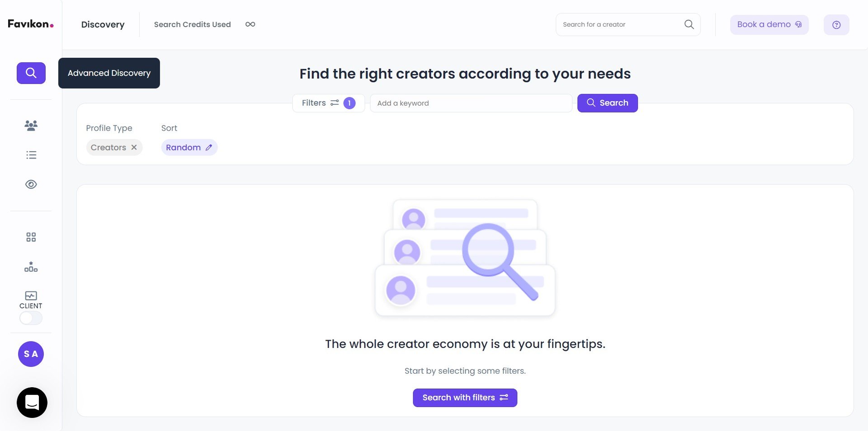
Task: Open the Advanced Discovery search icon
Action: 31,73
